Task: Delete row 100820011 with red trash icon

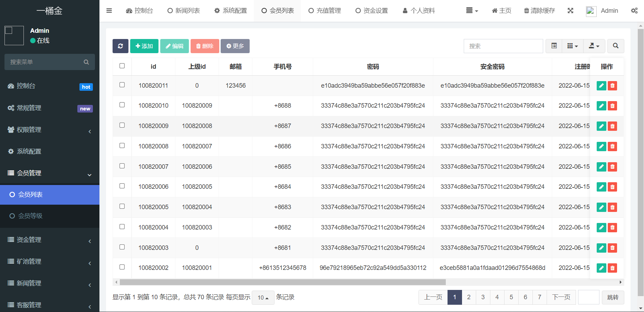Action: click(x=613, y=86)
